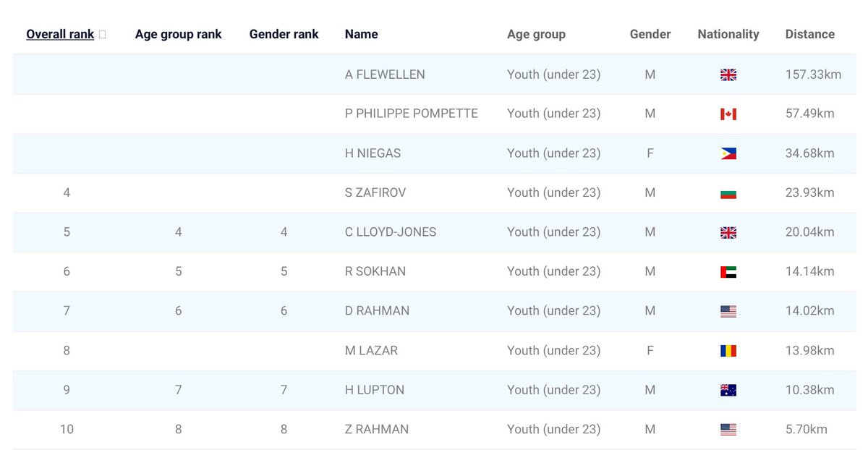This screenshot has height=450, width=868.
Task: Click the UK flag in A FLEWELLEN row
Action: tap(728, 75)
